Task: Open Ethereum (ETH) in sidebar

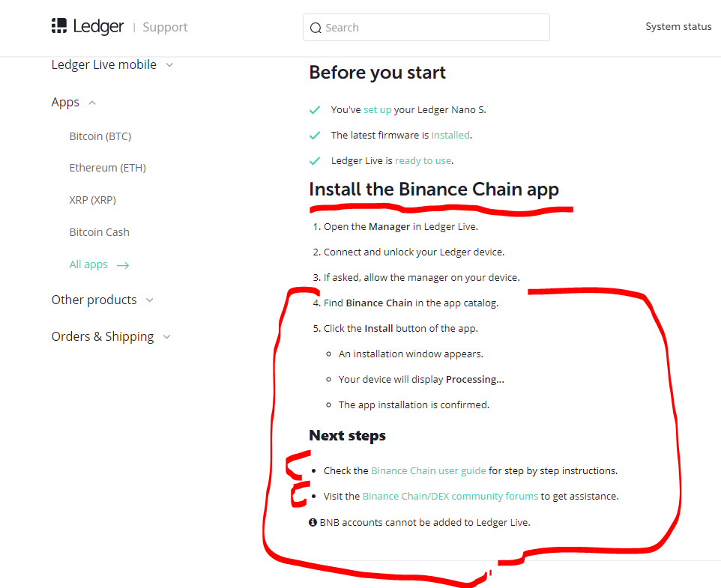Action: point(108,168)
